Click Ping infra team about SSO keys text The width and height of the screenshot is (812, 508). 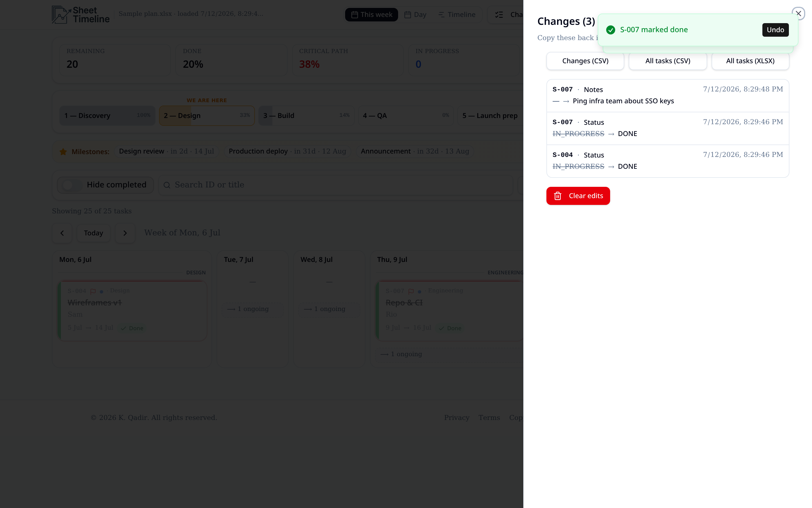pos(623,101)
